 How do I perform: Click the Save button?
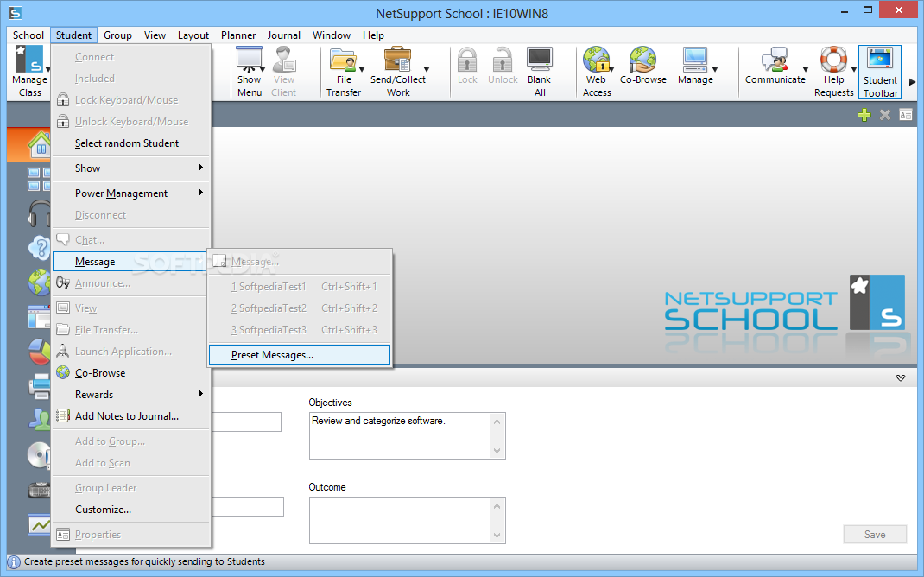pos(875,535)
